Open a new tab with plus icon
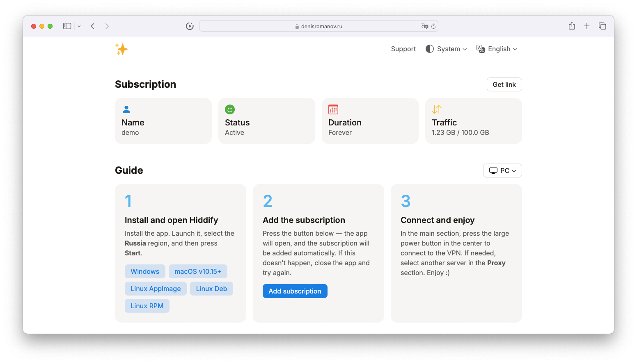This screenshot has height=364, width=637. click(587, 26)
